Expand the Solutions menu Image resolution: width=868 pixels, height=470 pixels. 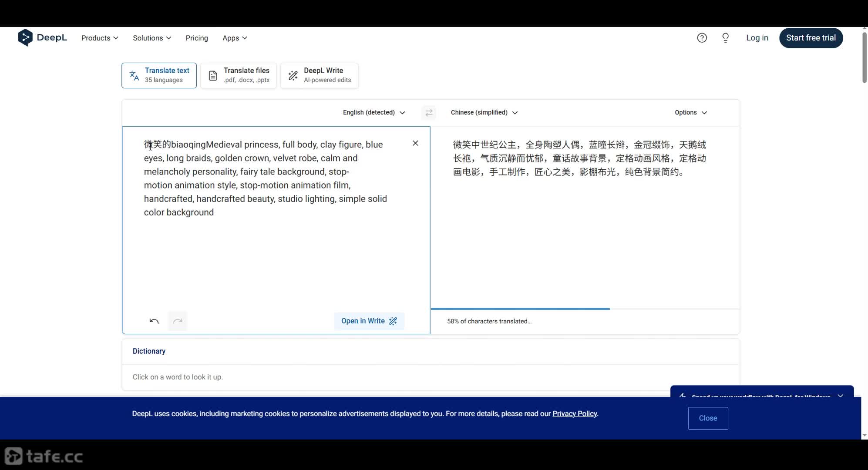pyautogui.click(x=152, y=38)
